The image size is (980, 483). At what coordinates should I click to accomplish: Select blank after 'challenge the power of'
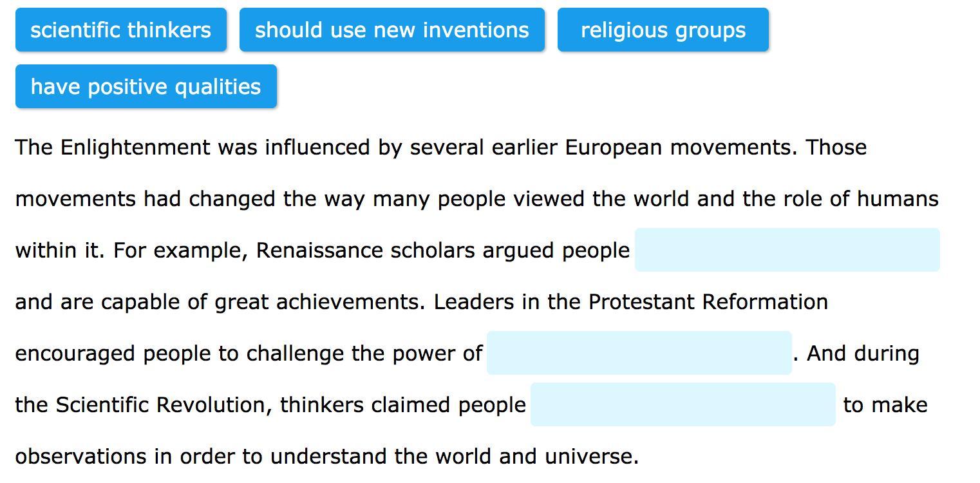639,353
